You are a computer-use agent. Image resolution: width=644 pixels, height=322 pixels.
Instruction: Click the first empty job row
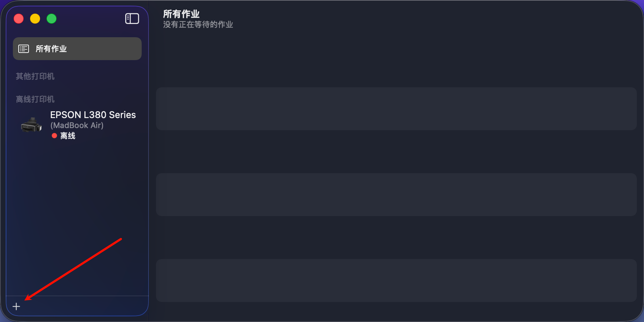click(396, 109)
